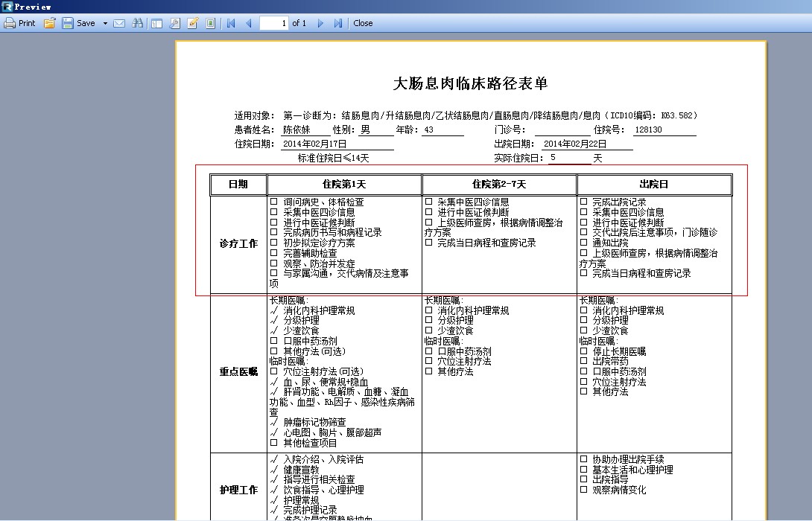
Task: Click the age value 43
Action: coord(429,130)
